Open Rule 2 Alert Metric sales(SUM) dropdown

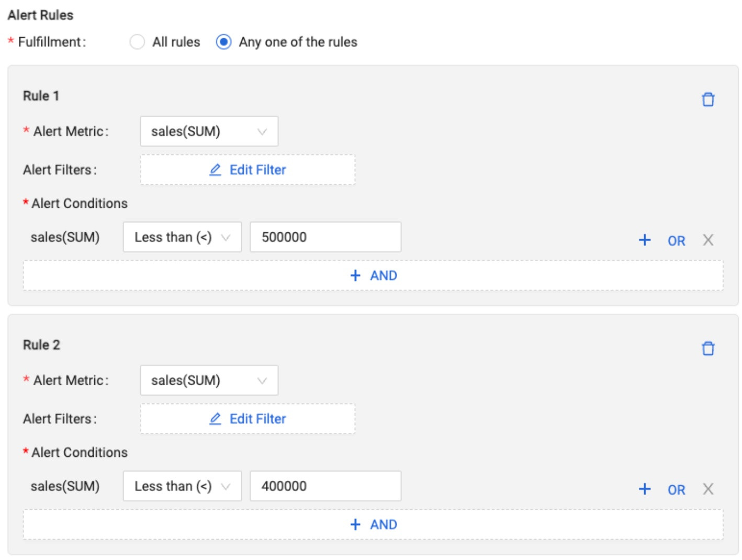(x=209, y=380)
